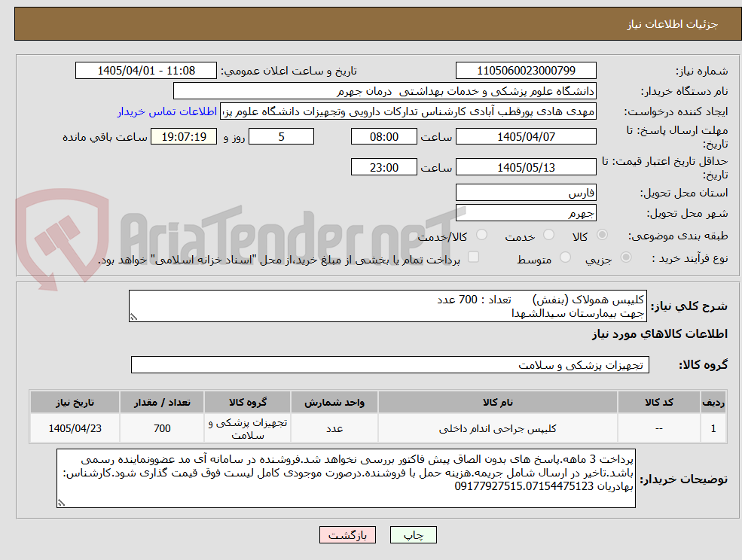The width and height of the screenshot is (742, 560).
Task: Toggle the اسناد خزانه اسلامی payment checkbox
Action: tap(473, 257)
